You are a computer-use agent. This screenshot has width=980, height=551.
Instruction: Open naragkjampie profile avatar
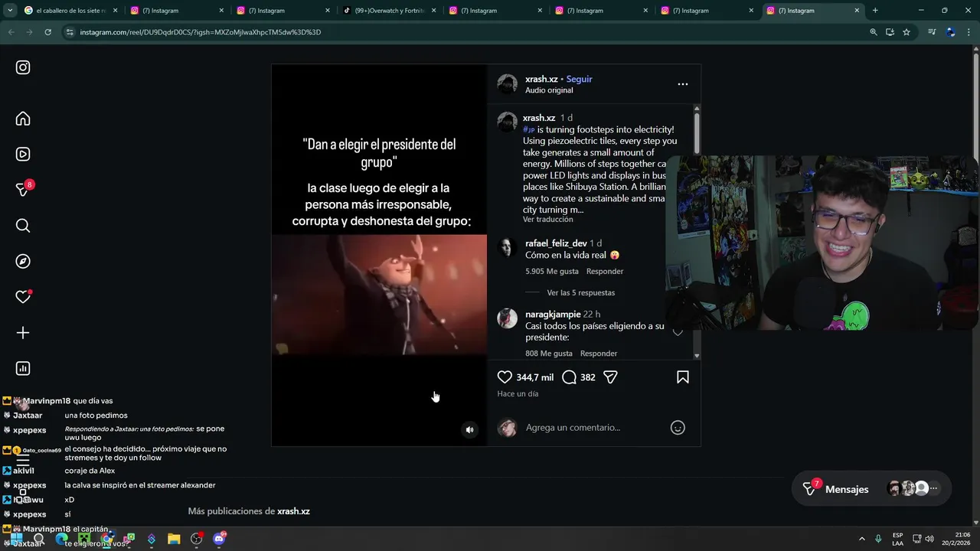coord(508,318)
